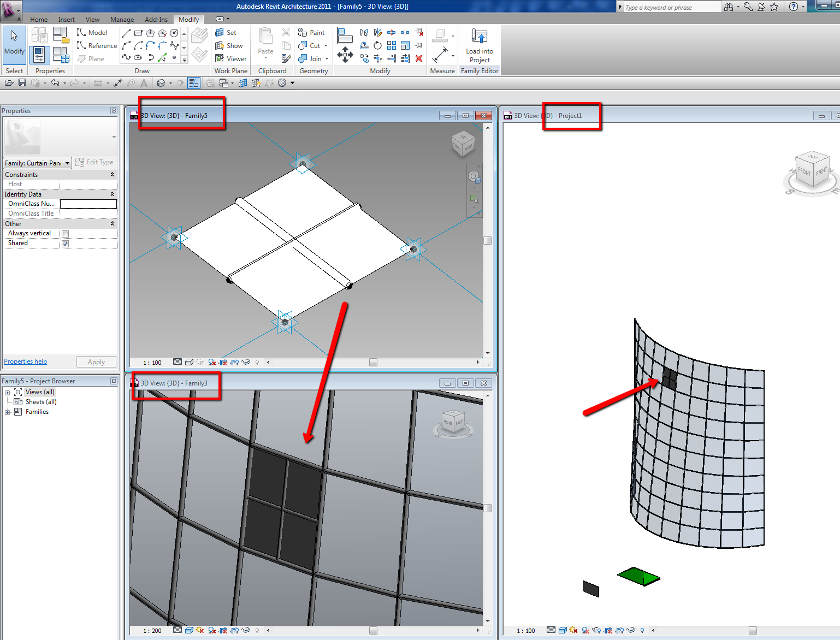The image size is (840, 640).
Task: Click the Open folder icon in quick access toolbar
Action: pyautogui.click(x=9, y=82)
